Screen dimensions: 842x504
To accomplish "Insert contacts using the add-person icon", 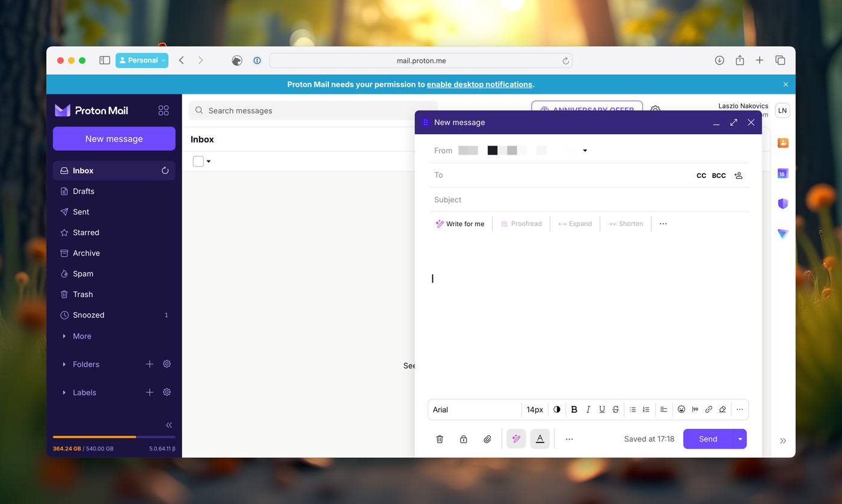I will (x=739, y=176).
